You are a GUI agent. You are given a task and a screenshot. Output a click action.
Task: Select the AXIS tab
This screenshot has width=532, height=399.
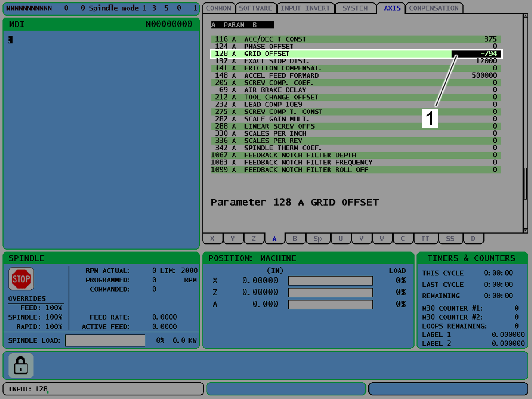pyautogui.click(x=392, y=8)
